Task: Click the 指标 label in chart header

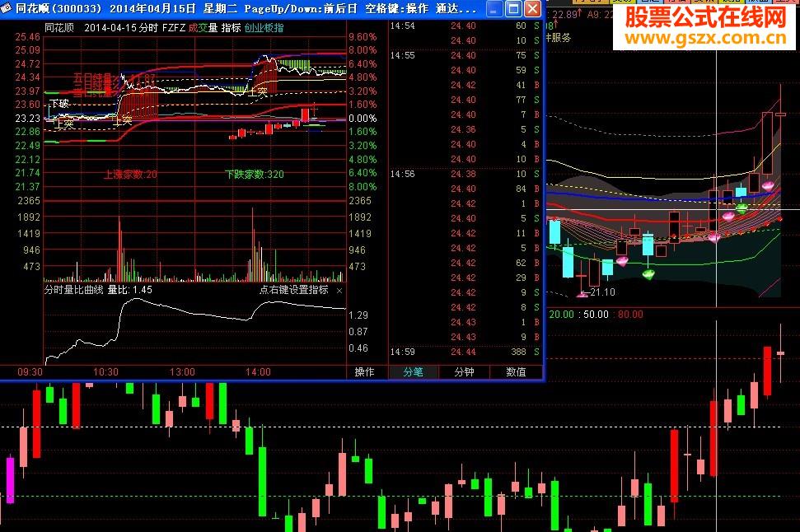Action: coord(232,27)
